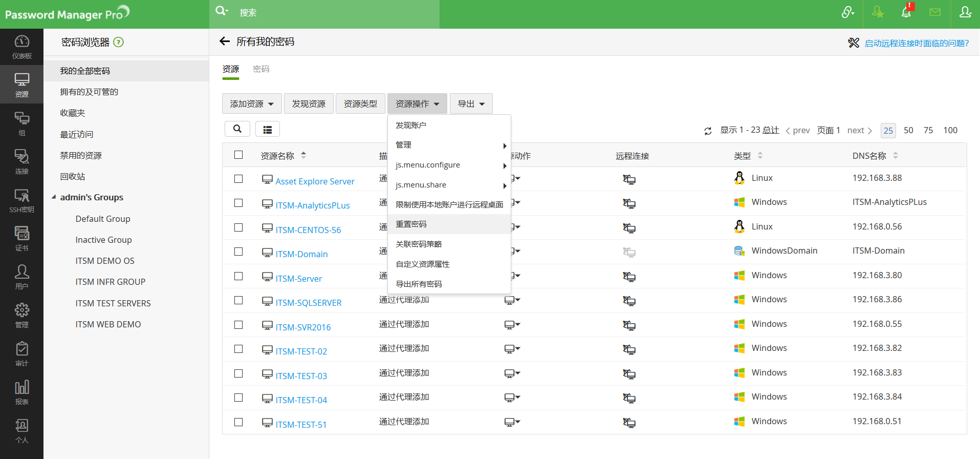980x459 pixels.
Task: Open the 报表 reports sidebar icon
Action: click(21, 392)
